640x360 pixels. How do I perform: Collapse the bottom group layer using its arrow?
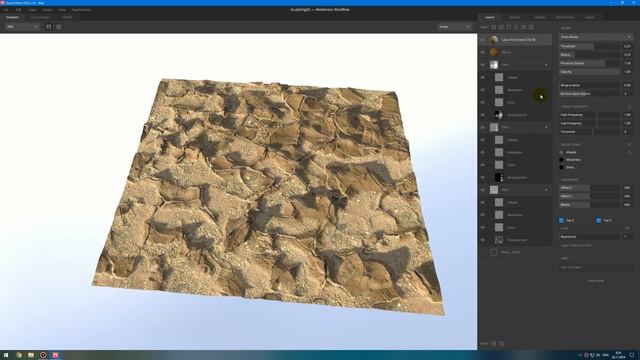click(x=546, y=190)
